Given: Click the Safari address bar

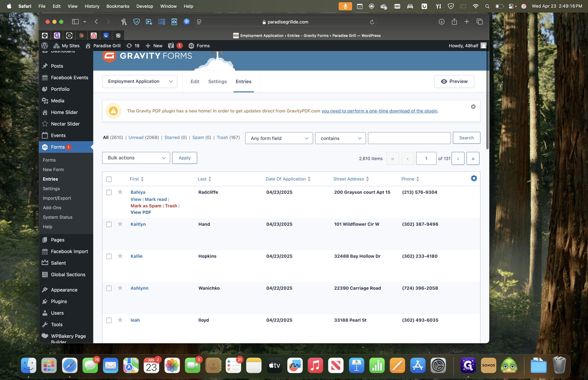Looking at the screenshot, I should click(285, 22).
